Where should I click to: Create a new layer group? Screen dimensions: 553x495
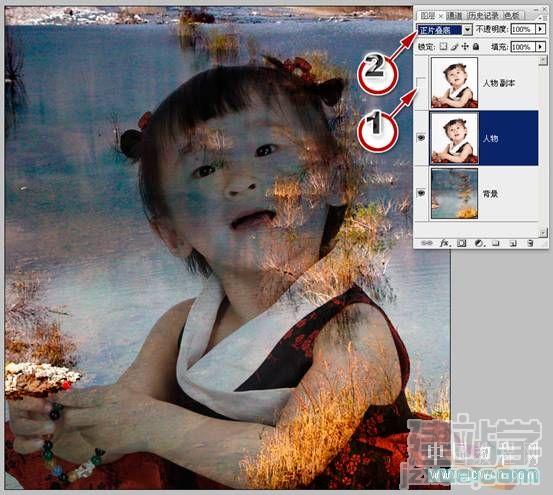click(496, 243)
